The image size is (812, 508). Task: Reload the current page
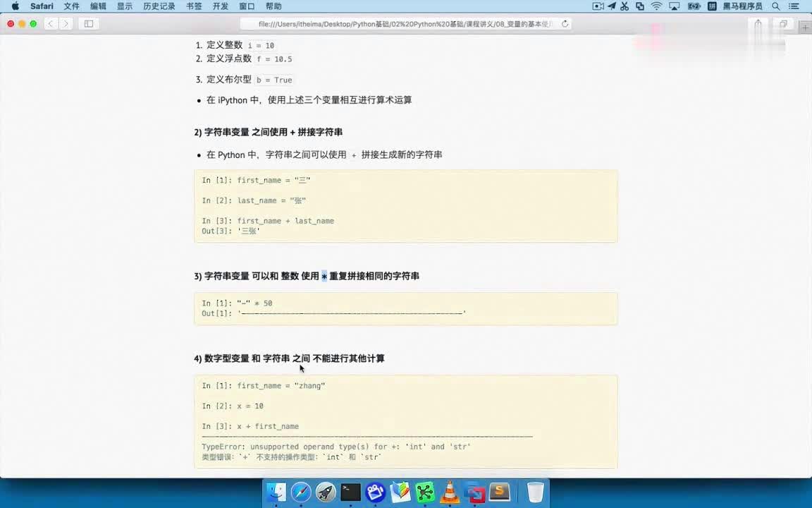[565, 24]
